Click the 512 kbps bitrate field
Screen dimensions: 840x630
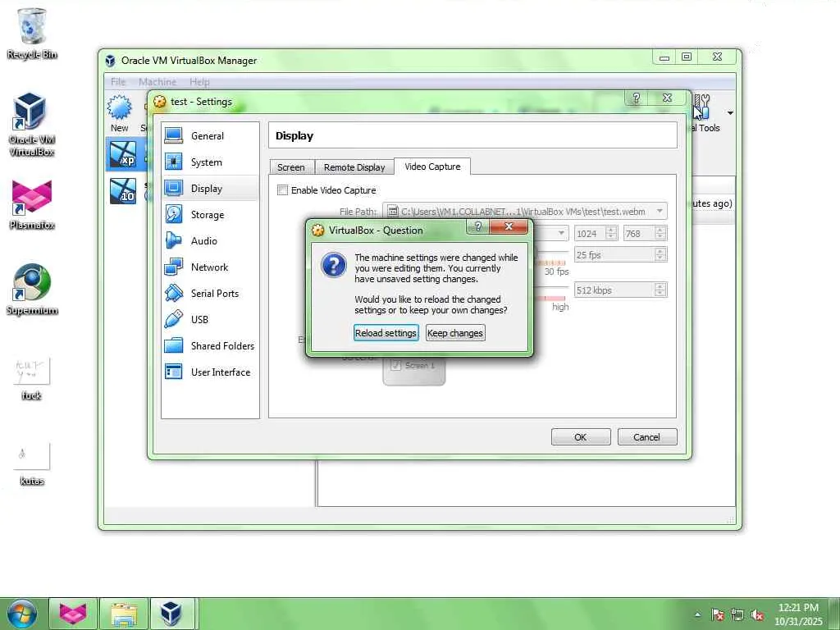click(615, 290)
